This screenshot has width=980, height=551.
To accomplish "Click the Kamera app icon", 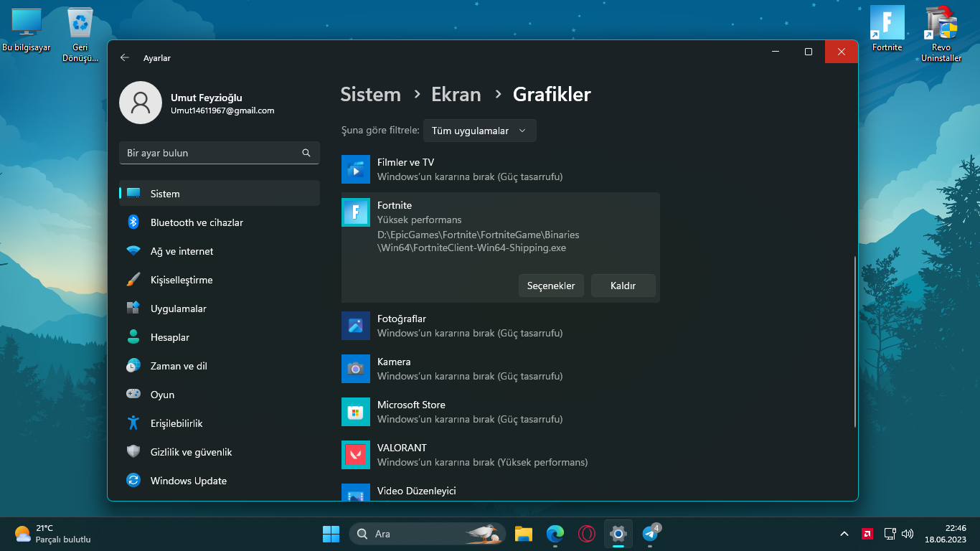I will [356, 369].
